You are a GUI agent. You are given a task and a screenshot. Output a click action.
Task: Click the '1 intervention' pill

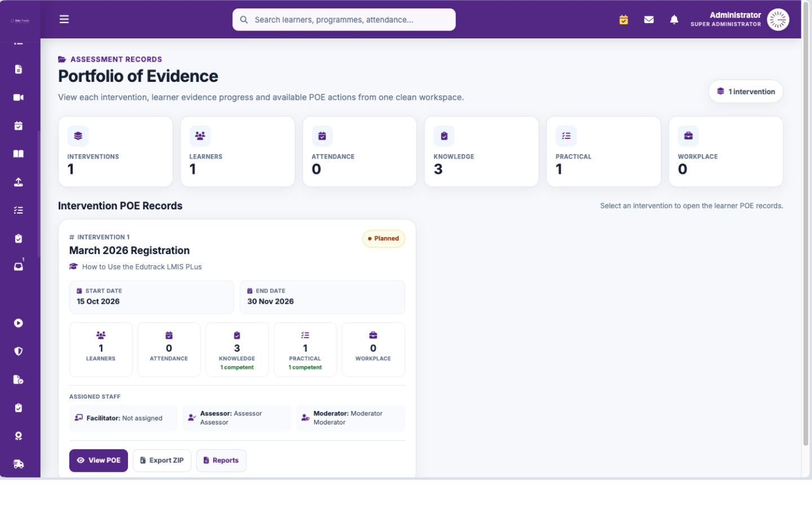[745, 91]
